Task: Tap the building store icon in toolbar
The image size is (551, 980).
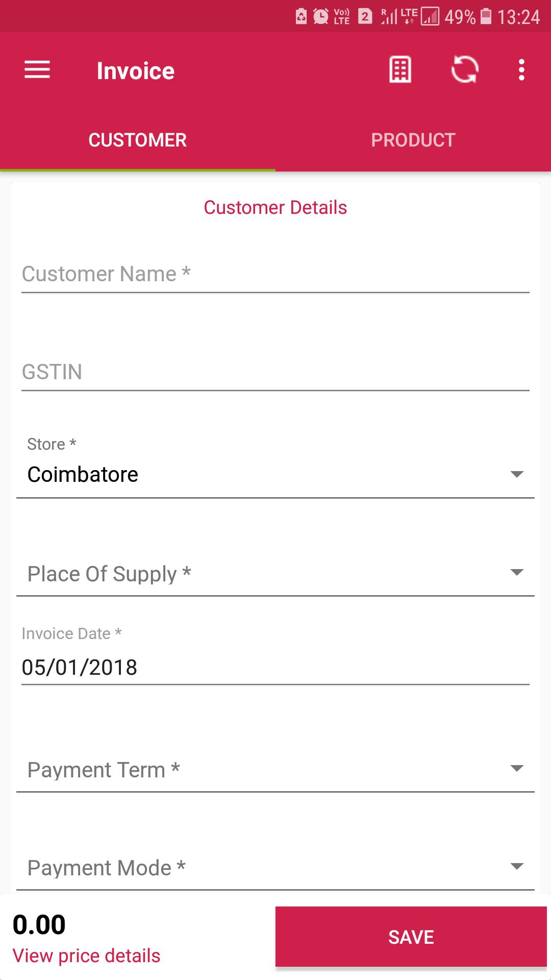Action: coord(400,70)
